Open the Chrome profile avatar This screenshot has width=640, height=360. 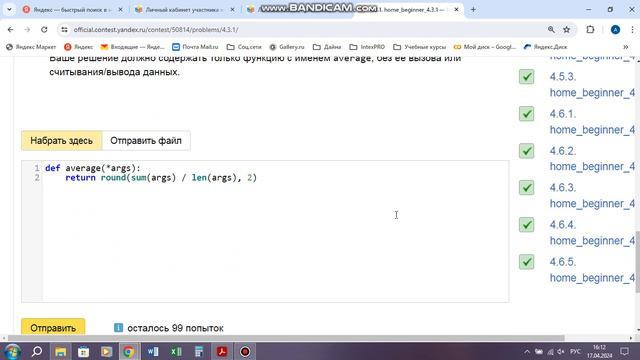point(615,29)
